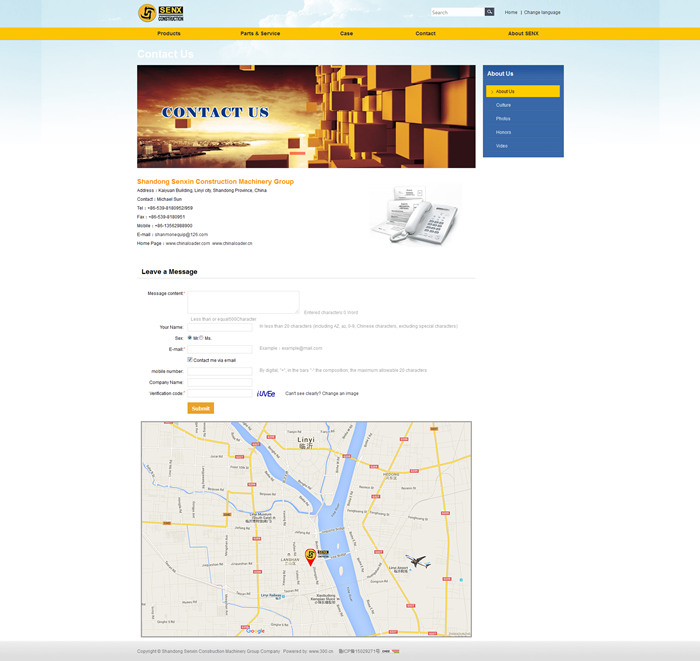The height and width of the screenshot is (661, 700).
Task: Click the Tel +86-539-8180952/959 line
Action: [165, 208]
